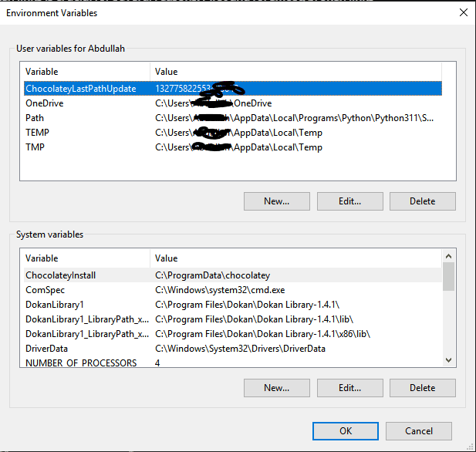Click system variables scrollbar down arrow
This screenshot has height=452, width=476.
[448, 360]
